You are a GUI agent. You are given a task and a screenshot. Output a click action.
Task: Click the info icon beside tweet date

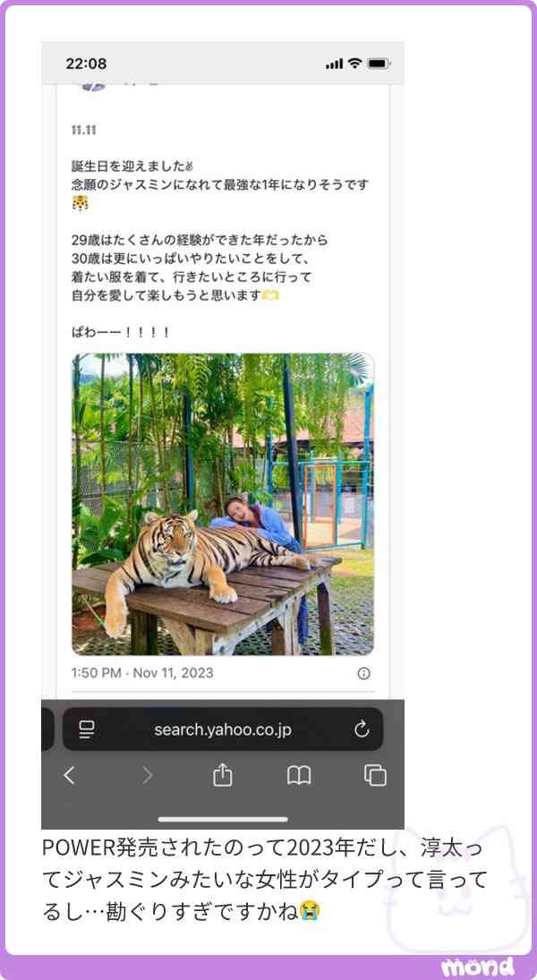(x=364, y=673)
